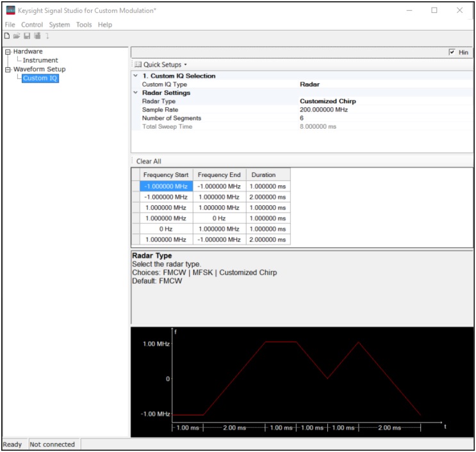Click the Frequency Start column header

pos(166,174)
